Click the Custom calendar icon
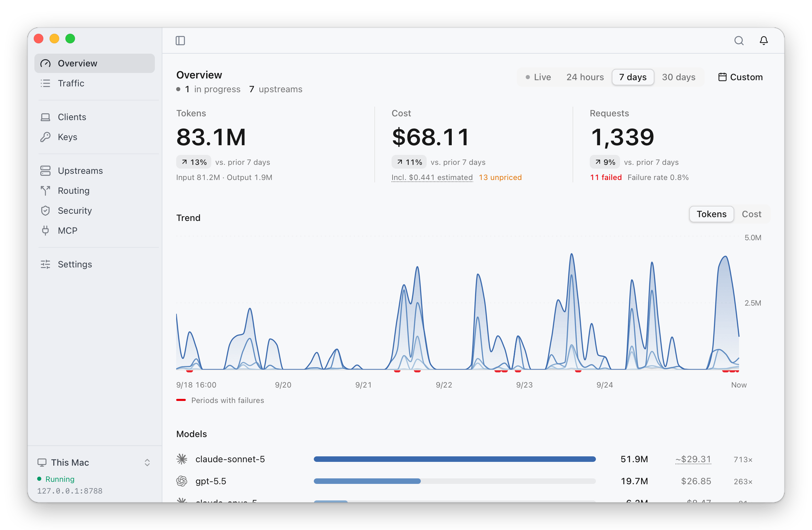The height and width of the screenshot is (530, 812). coord(723,77)
